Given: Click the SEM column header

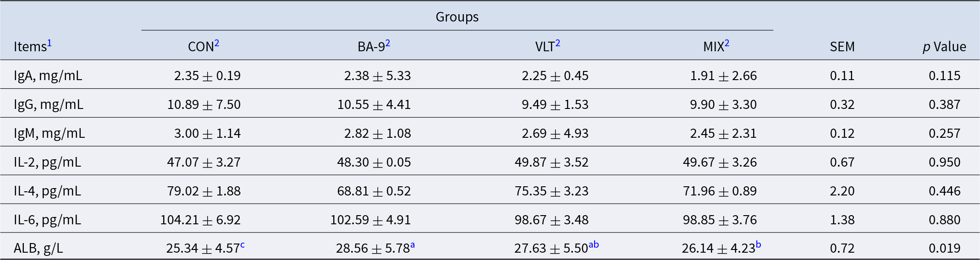Looking at the screenshot, I should (x=842, y=47).
